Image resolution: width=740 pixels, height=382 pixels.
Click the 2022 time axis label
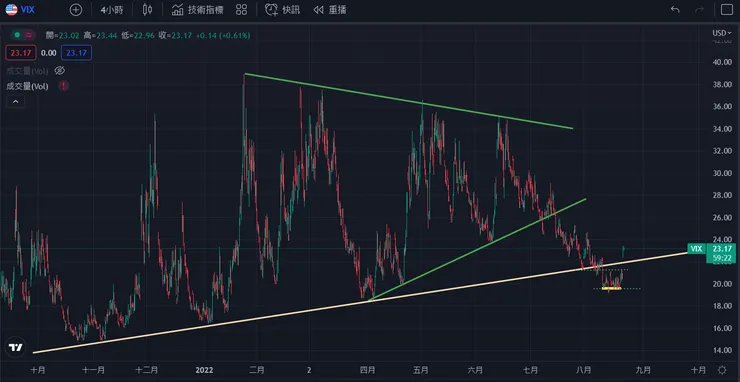(x=205, y=370)
